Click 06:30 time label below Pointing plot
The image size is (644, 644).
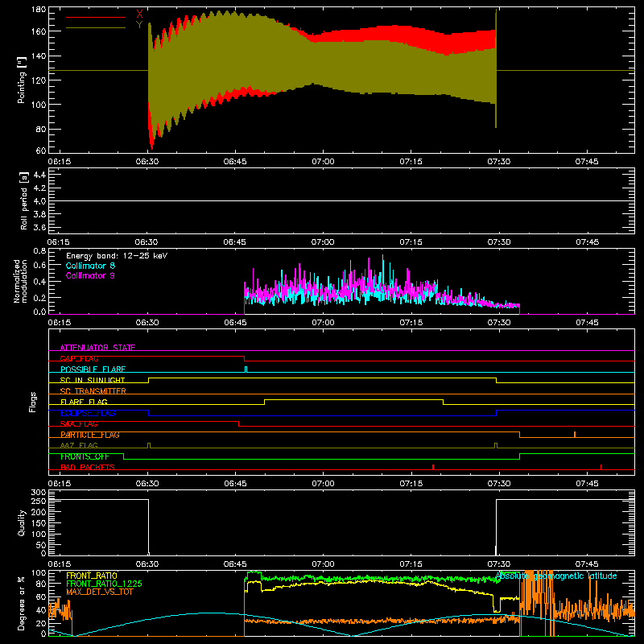147,162
